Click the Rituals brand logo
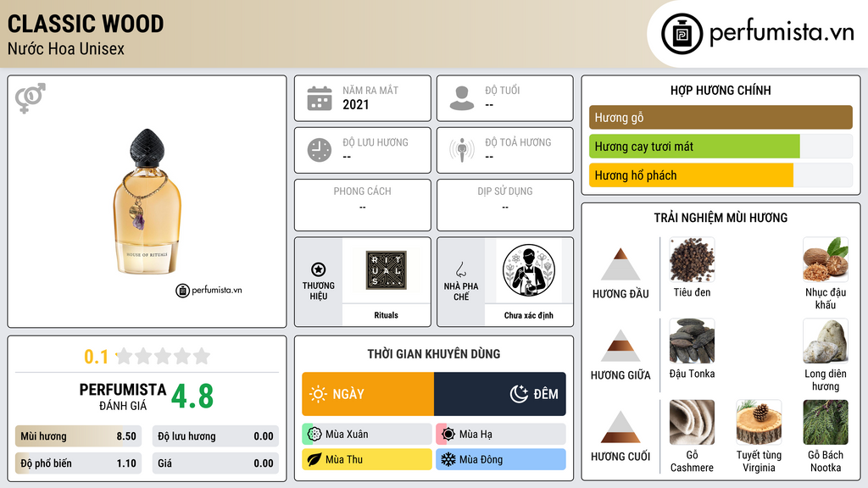 point(386,270)
